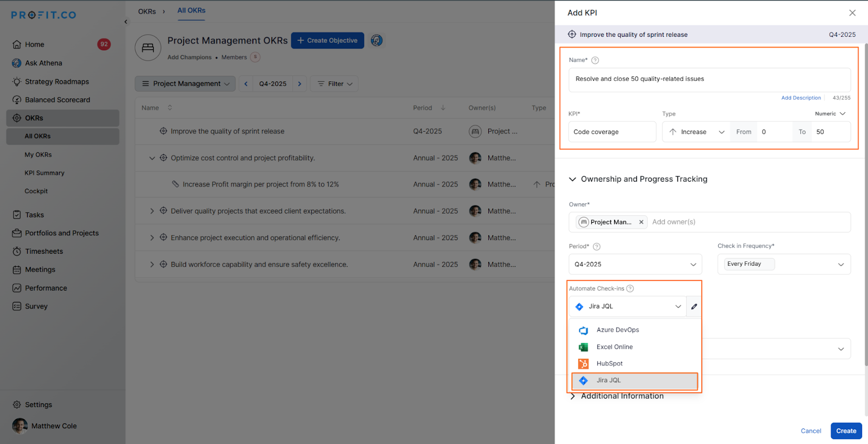Image resolution: width=868 pixels, height=444 pixels.
Task: Expand Deliver quality projects objective
Action: pos(152,211)
